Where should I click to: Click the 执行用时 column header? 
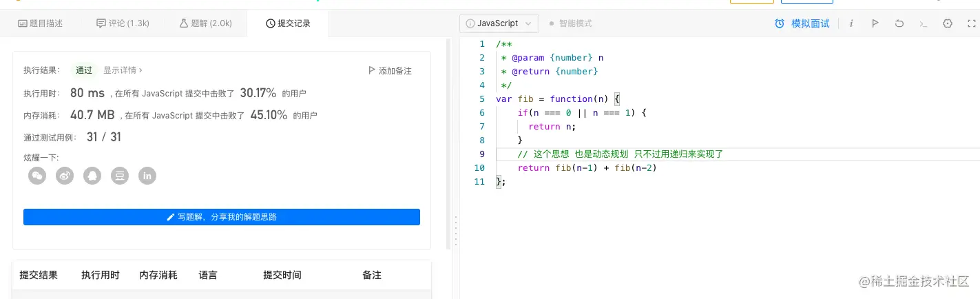click(101, 275)
